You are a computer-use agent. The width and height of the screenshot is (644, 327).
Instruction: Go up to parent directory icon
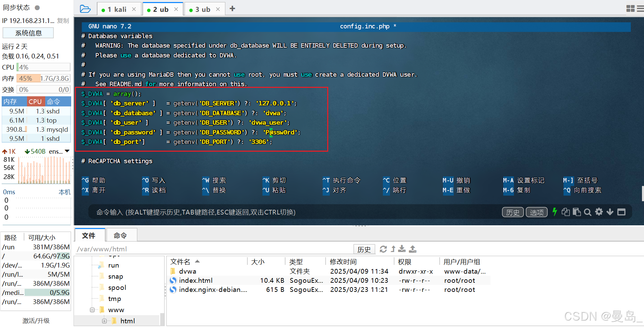coord(393,249)
